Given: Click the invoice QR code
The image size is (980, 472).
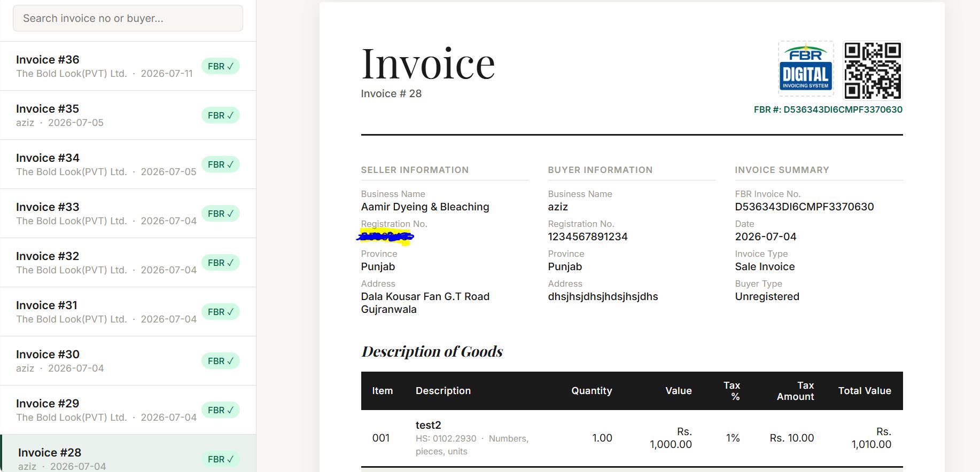Looking at the screenshot, I should pos(873,70).
